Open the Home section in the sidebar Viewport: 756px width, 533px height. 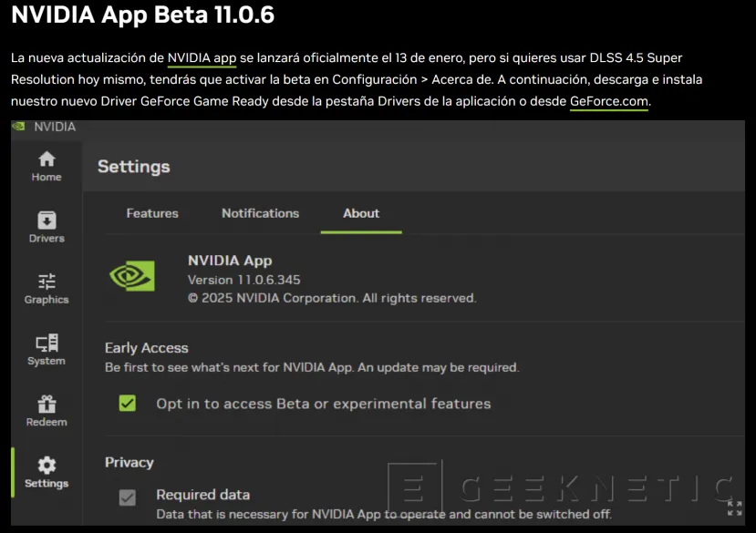pyautogui.click(x=46, y=165)
